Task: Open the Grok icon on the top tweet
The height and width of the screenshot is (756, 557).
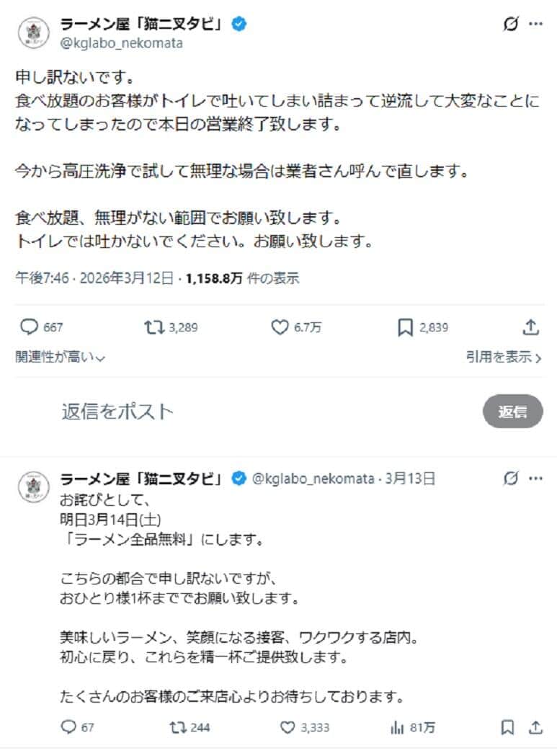Action: (x=511, y=24)
